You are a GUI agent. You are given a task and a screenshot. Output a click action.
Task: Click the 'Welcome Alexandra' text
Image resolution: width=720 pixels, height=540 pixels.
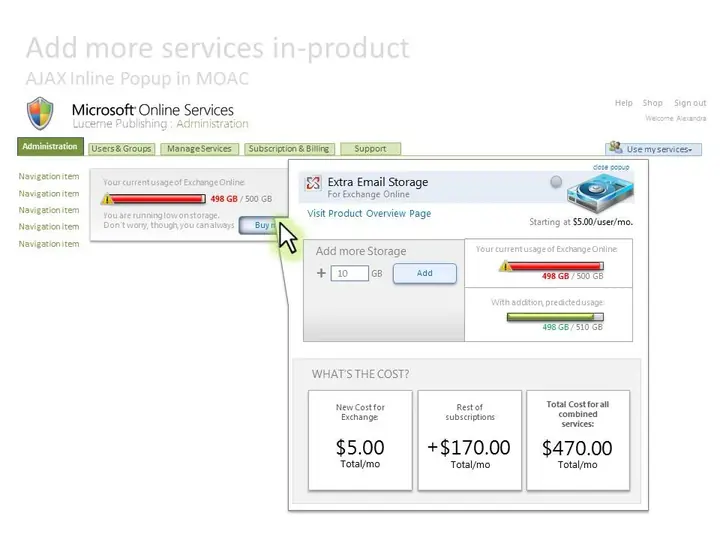pos(675,118)
